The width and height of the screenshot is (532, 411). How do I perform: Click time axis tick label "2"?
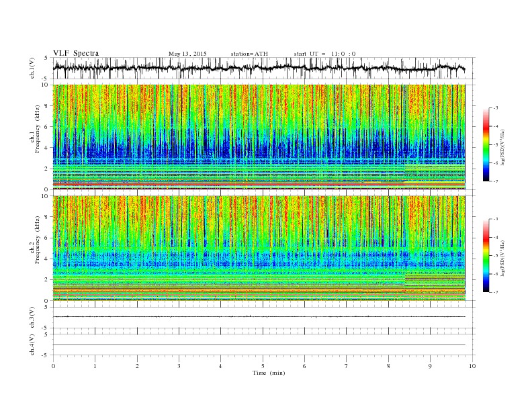137,366
